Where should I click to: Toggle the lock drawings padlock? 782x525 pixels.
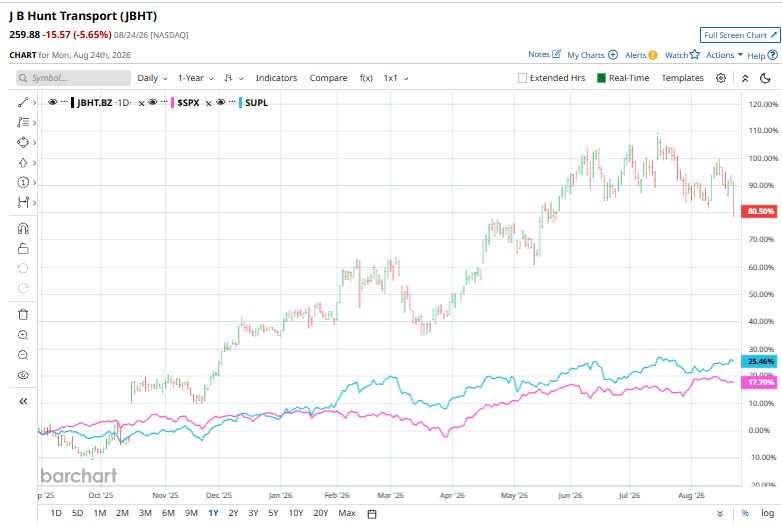pos(23,248)
